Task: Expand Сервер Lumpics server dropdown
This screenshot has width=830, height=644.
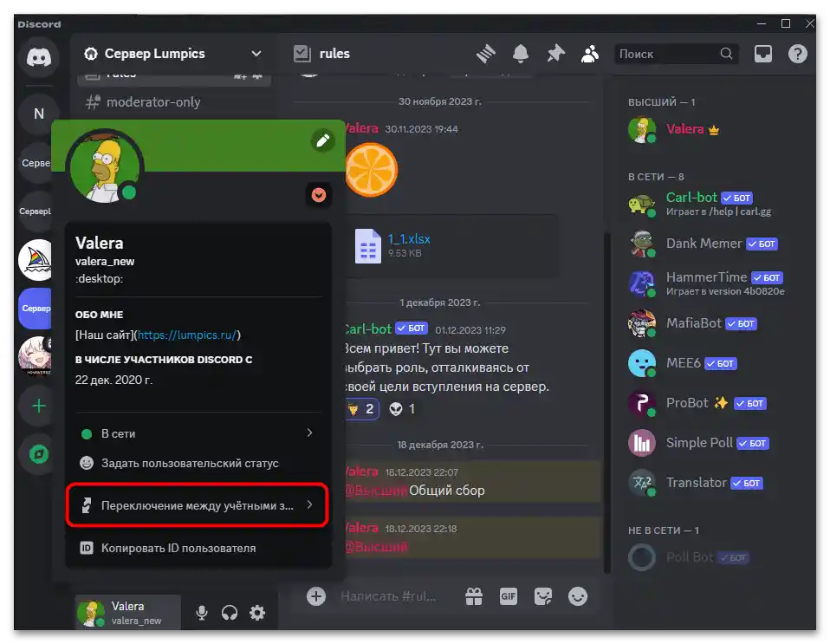Action: [x=256, y=54]
